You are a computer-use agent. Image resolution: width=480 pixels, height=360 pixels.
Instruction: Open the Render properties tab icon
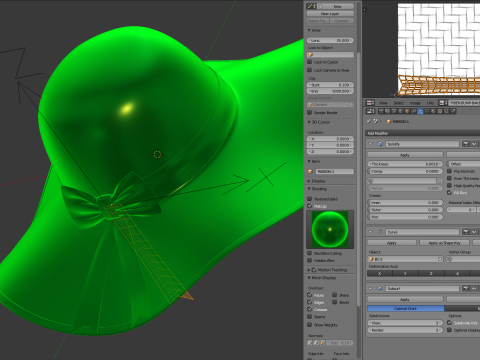(381, 111)
